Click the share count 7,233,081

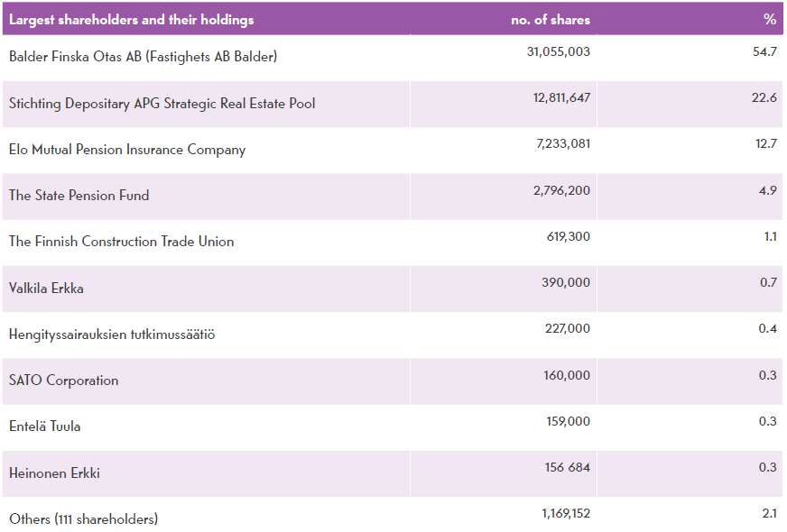tap(563, 144)
